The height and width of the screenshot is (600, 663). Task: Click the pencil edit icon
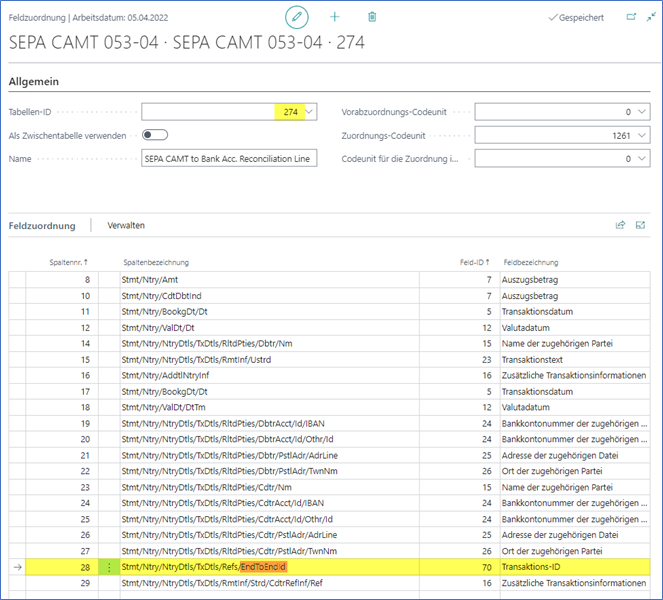[297, 17]
